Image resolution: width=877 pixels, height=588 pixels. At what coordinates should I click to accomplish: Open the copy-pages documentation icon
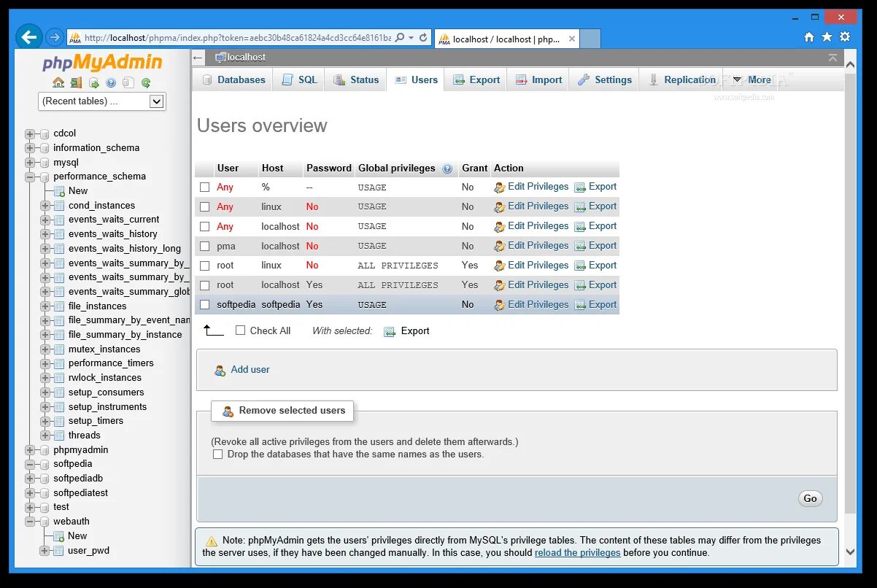[128, 83]
